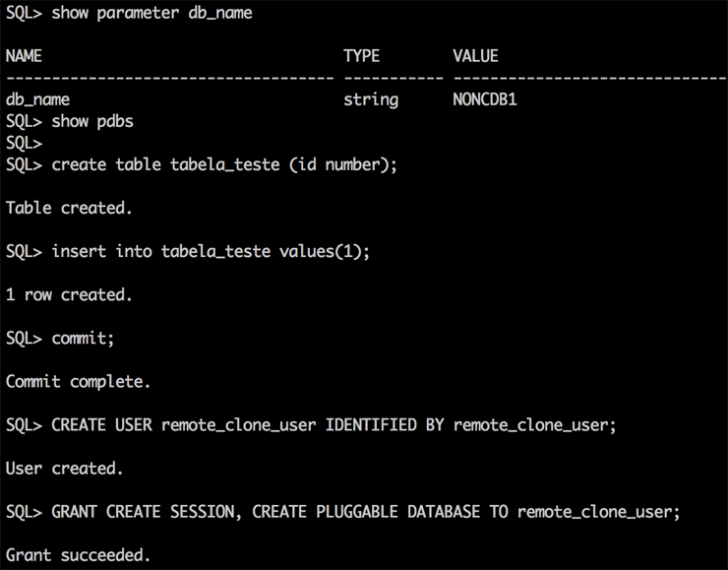728x570 pixels.
Task: Click the "string" type value
Action: (x=371, y=99)
